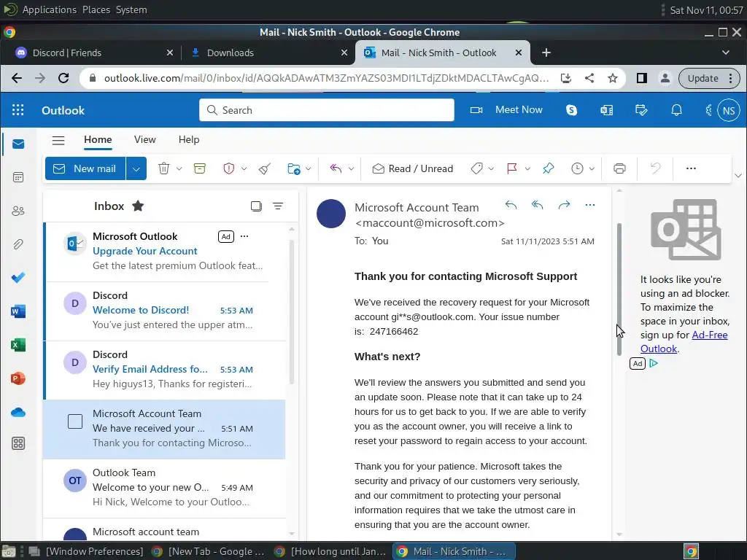The width and height of the screenshot is (747, 560).
Task: Reply using arrow in reading pane
Action: click(511, 205)
